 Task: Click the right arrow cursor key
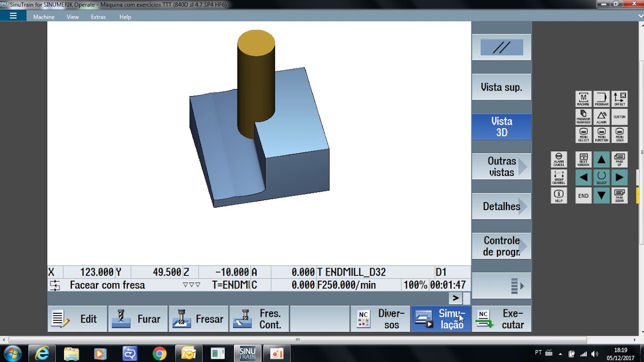tap(619, 177)
